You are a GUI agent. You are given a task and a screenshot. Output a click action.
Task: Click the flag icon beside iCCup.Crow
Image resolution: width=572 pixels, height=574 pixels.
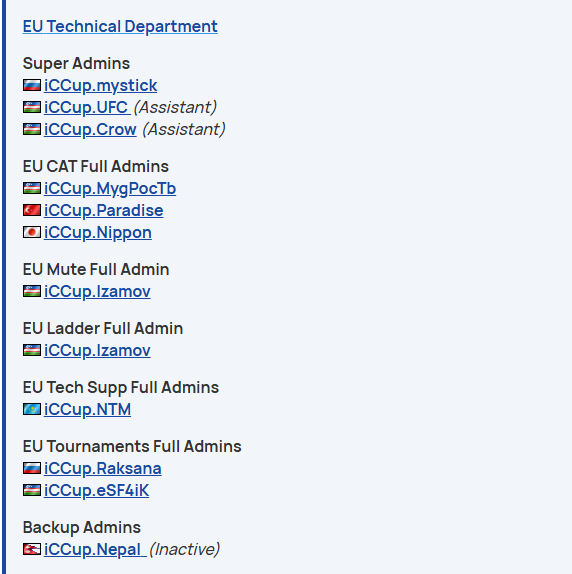pos(32,129)
